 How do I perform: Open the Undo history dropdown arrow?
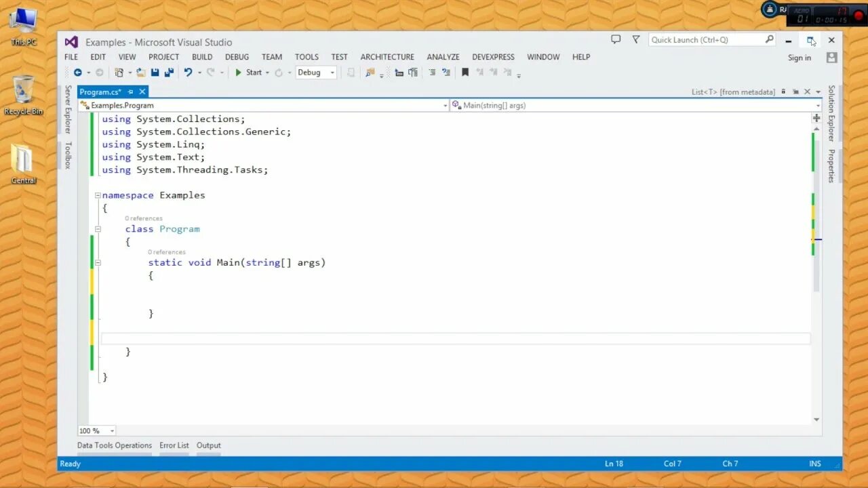(x=199, y=73)
